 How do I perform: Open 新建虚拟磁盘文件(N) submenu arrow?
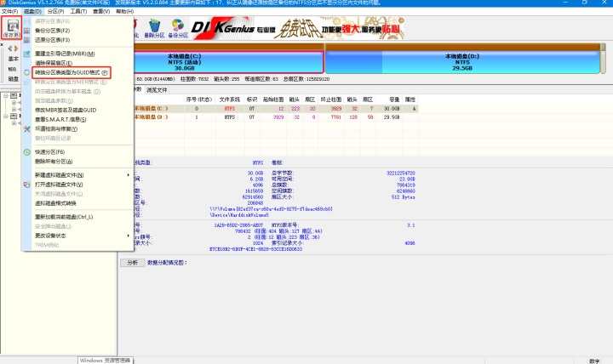click(x=128, y=175)
